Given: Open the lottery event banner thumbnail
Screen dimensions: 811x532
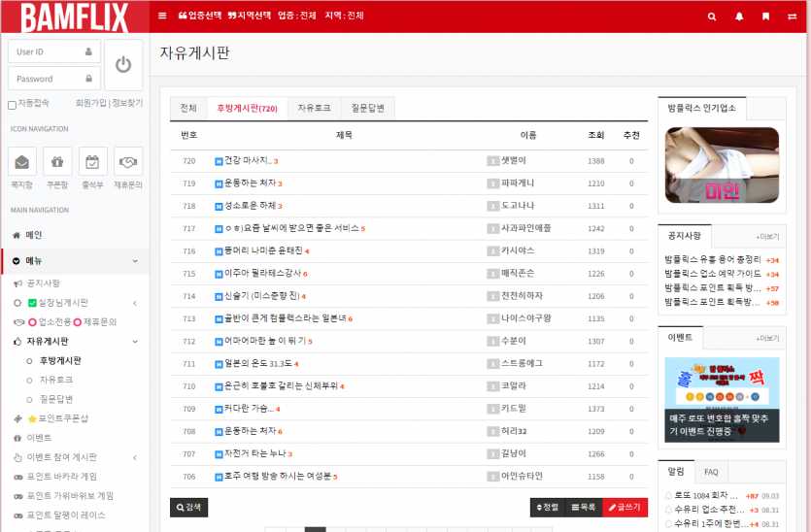Looking at the screenshot, I should coord(722,400).
